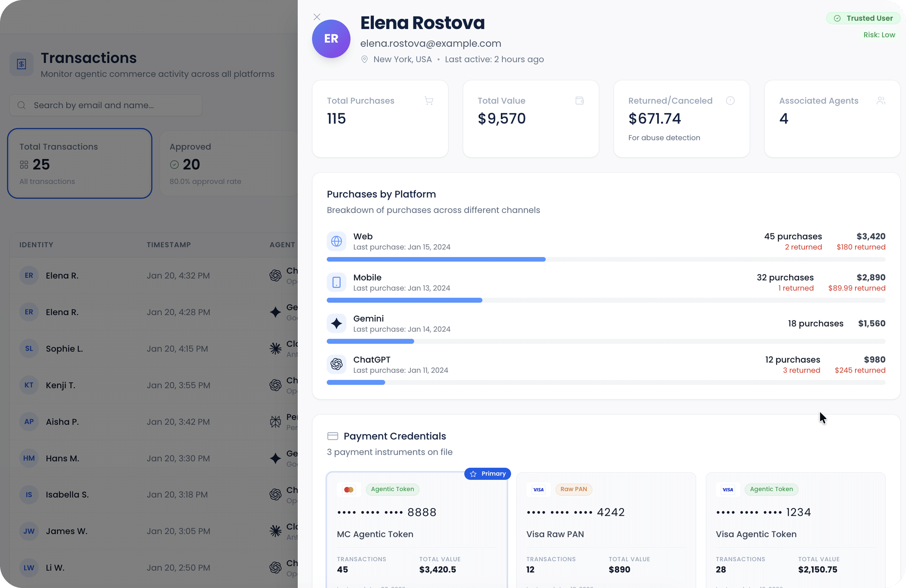The image size is (906, 588).
Task: Click the info icon on Returned/Canceled card
Action: coord(730,101)
